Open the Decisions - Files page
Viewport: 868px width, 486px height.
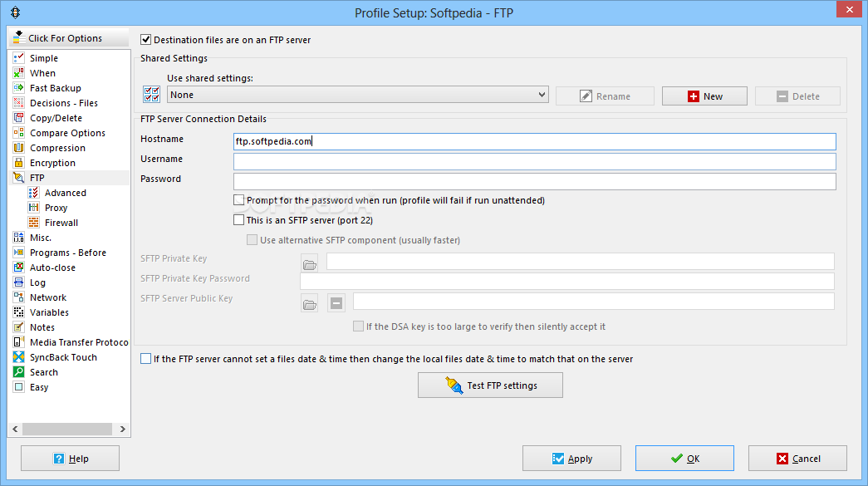(64, 103)
